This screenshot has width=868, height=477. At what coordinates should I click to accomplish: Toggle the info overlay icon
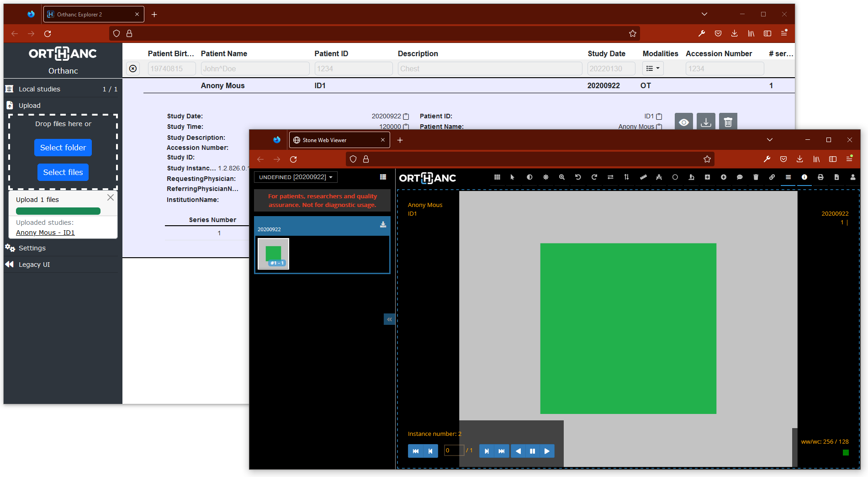point(804,177)
